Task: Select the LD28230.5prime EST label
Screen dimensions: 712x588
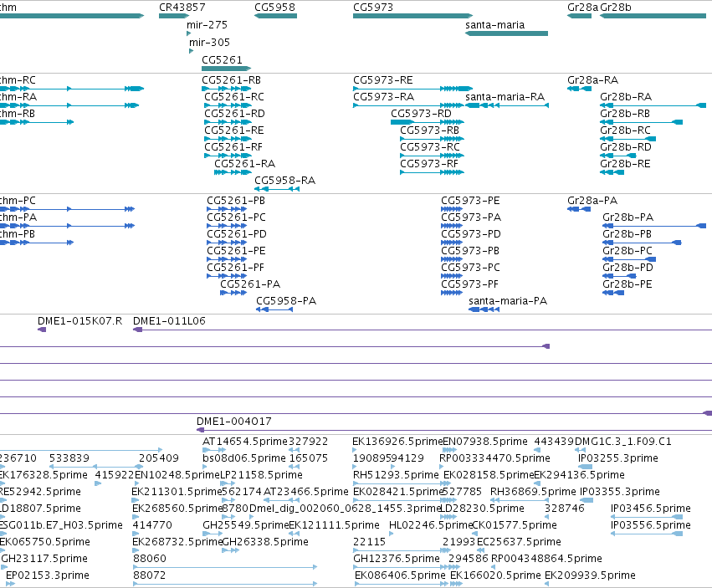Action: 482,509
